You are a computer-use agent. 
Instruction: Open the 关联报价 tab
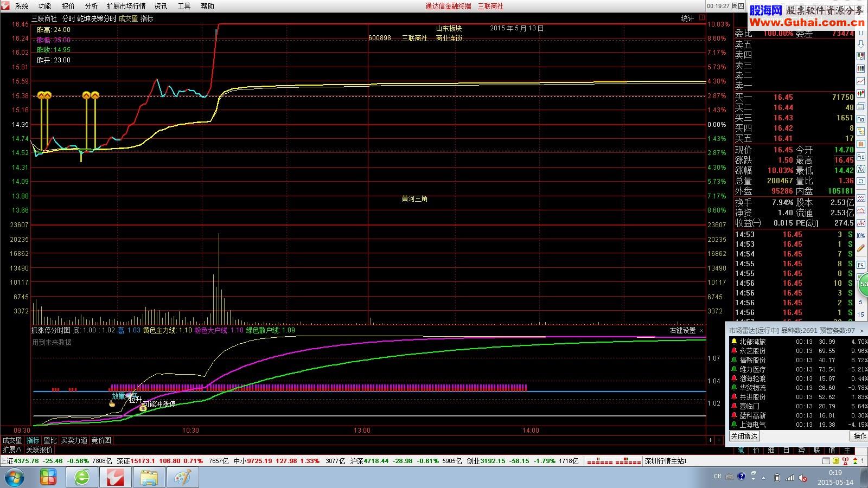click(x=40, y=450)
